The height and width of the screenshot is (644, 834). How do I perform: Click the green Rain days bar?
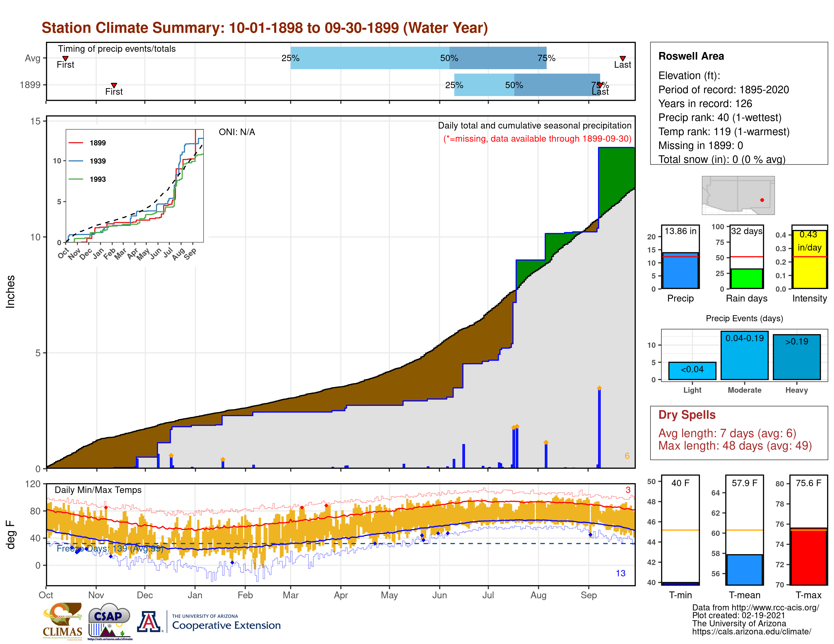(747, 279)
